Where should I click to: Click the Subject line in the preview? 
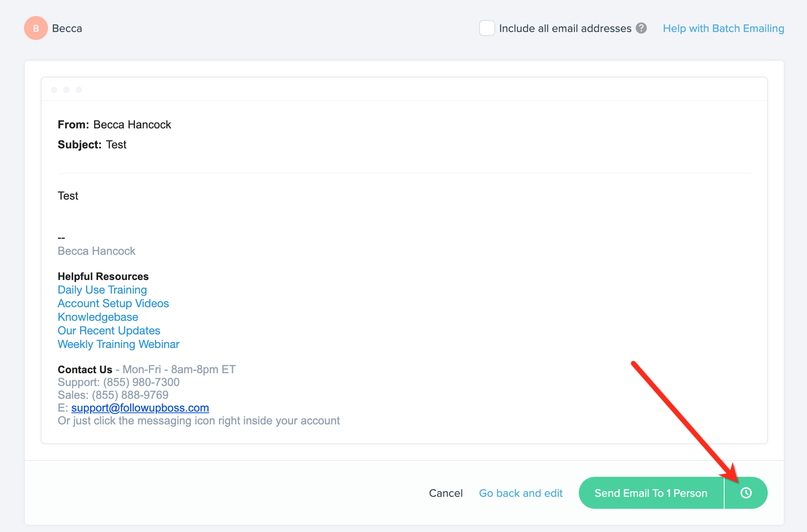click(x=92, y=145)
